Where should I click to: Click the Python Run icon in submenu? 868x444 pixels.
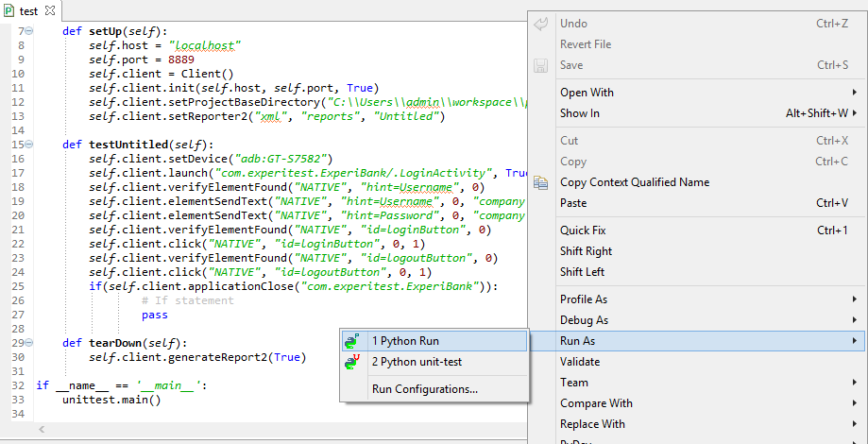(x=352, y=341)
